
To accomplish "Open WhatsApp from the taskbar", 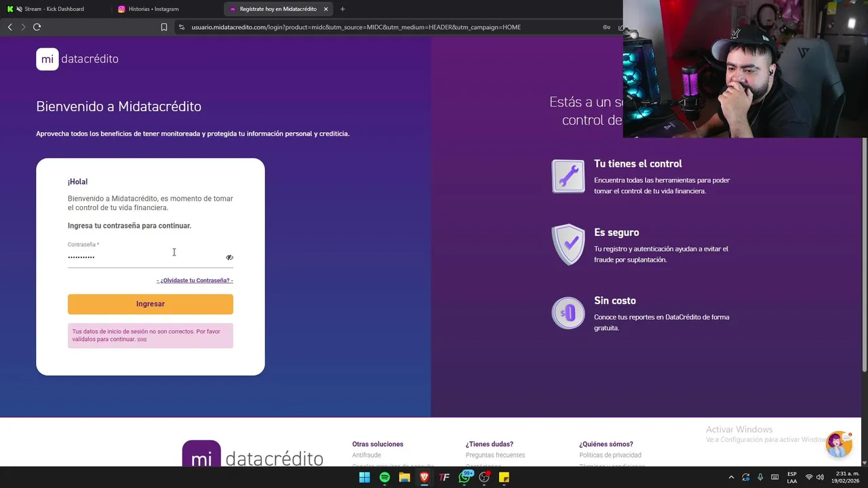I will click(465, 477).
